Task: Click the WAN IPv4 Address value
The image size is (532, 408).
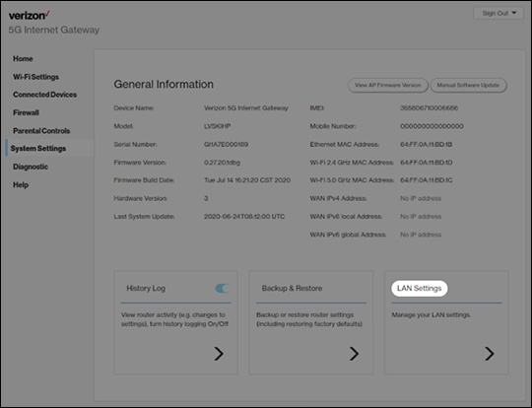Action: 421,198
